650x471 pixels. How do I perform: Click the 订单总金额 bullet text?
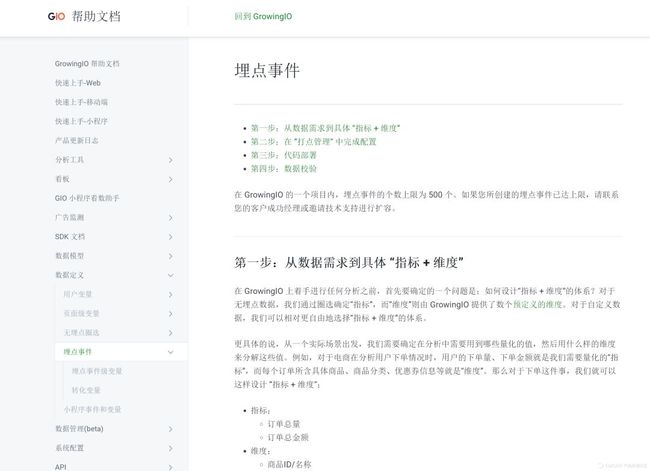(x=288, y=437)
